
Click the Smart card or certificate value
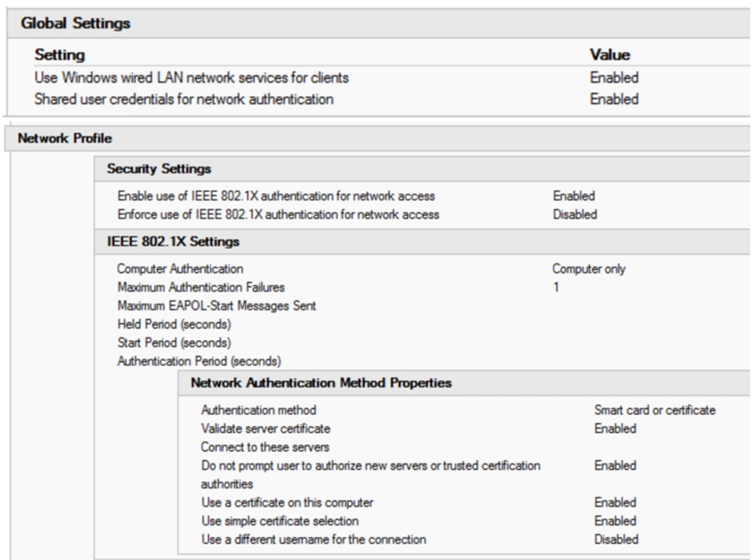[x=654, y=411]
